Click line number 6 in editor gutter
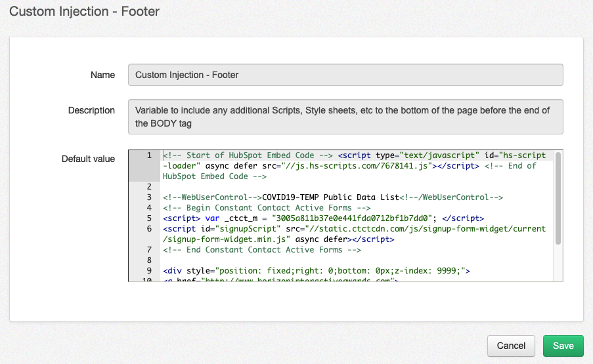Viewport: 593px width, 364px height. (x=149, y=229)
